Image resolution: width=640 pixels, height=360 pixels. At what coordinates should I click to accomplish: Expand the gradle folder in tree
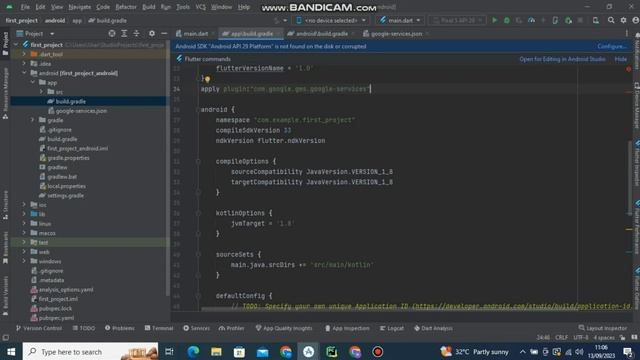(x=33, y=120)
